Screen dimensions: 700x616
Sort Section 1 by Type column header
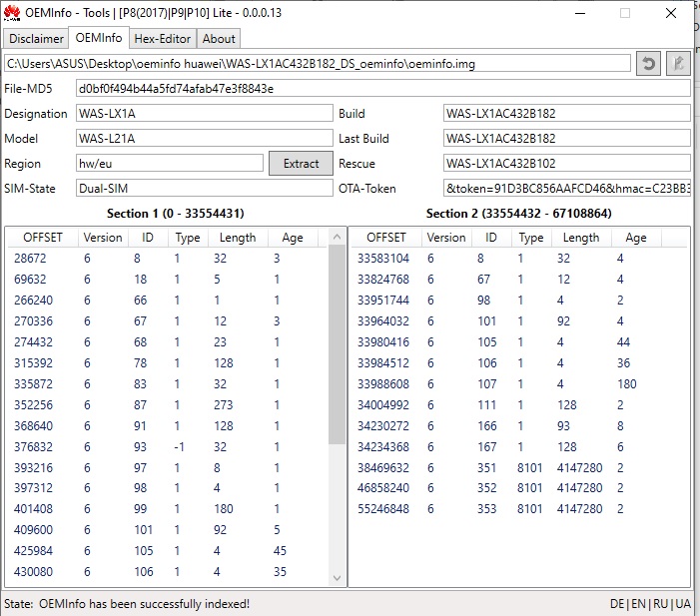(188, 238)
